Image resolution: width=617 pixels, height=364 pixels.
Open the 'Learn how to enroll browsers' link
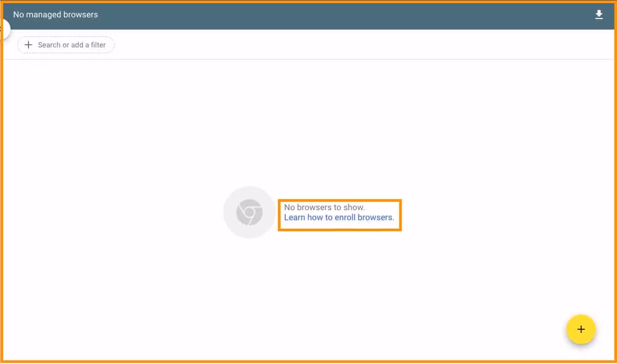coord(339,217)
